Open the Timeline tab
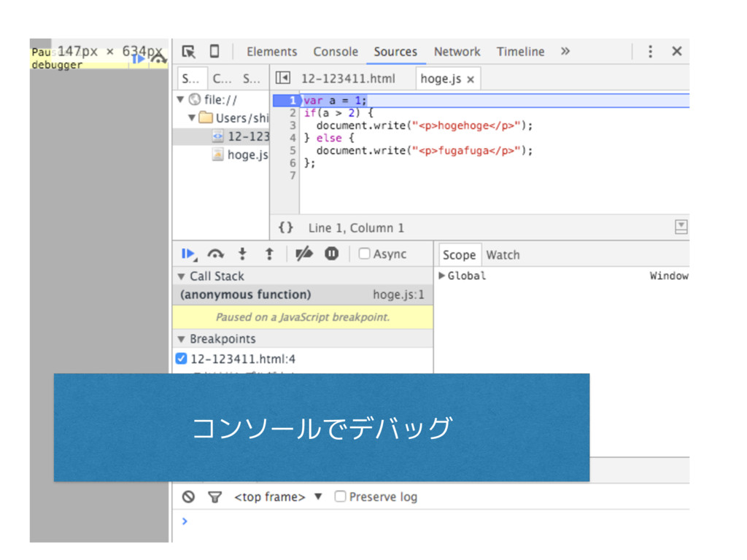The width and height of the screenshot is (747, 560). click(520, 52)
